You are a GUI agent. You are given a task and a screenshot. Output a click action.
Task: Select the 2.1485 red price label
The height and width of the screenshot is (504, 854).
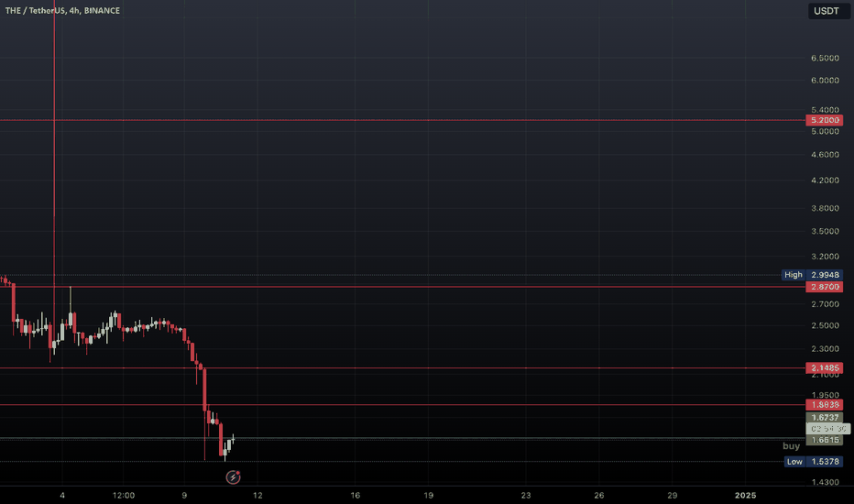pyautogui.click(x=824, y=368)
